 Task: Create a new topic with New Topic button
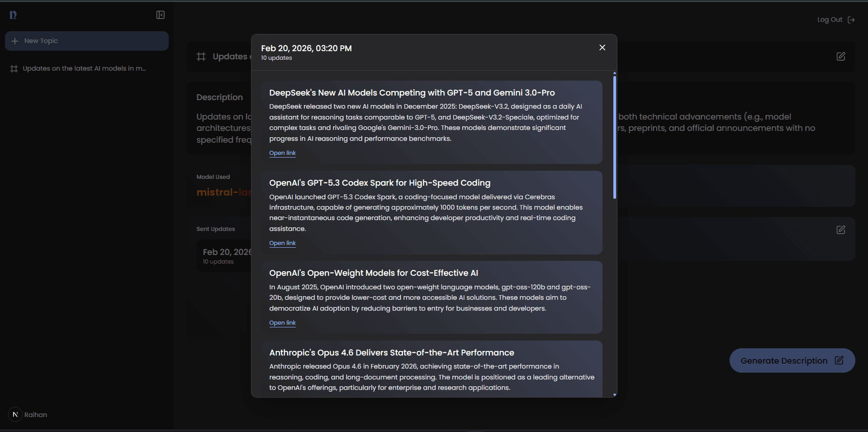87,41
